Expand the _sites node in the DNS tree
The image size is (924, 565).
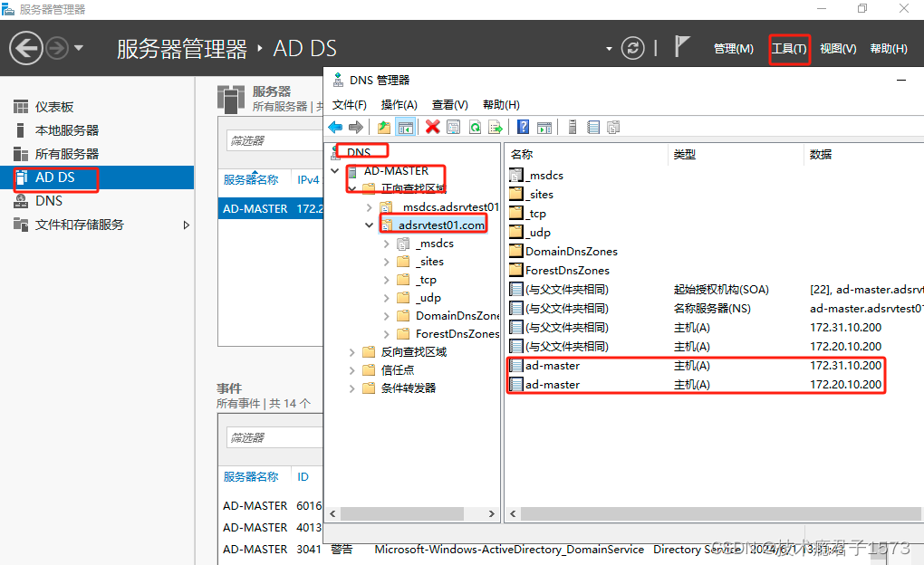(x=386, y=262)
